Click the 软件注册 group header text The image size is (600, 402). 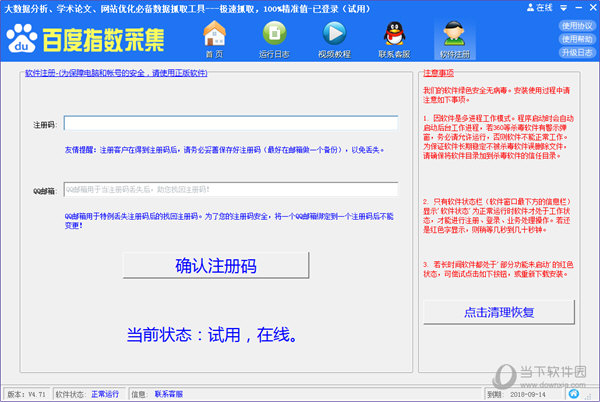click(x=116, y=73)
